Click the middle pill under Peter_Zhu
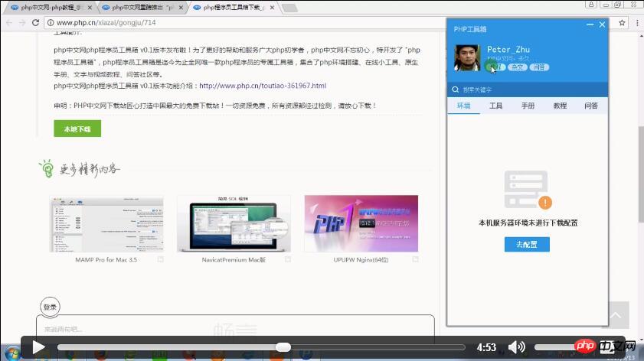 517,67
